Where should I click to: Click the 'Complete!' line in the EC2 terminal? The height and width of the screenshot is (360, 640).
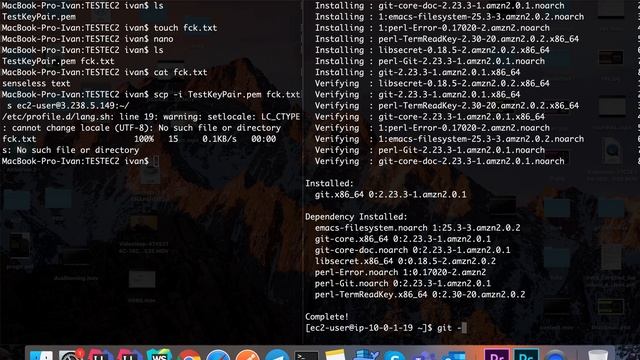click(x=327, y=317)
